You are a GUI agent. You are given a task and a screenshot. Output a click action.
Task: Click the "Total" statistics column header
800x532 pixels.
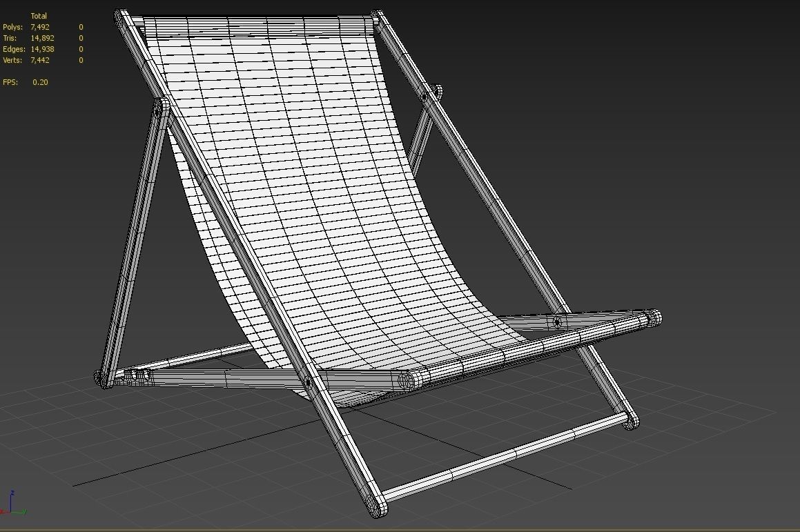[x=39, y=16]
